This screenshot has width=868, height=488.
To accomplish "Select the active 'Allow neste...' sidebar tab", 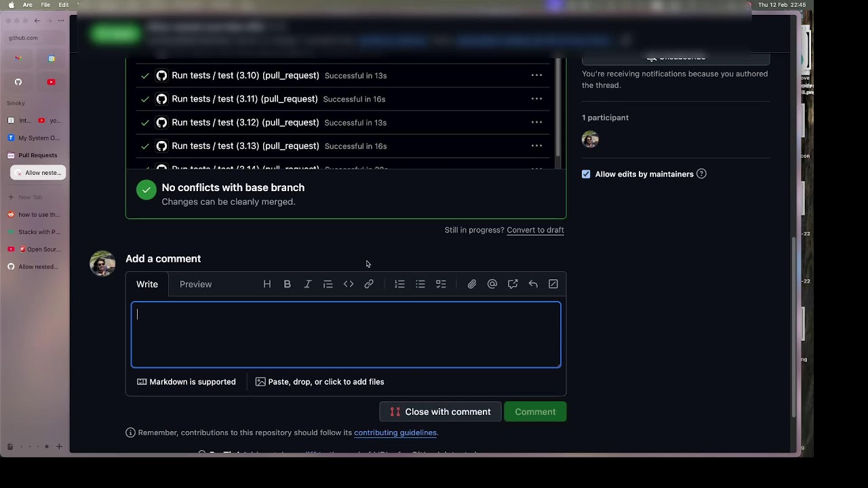I will click(38, 173).
